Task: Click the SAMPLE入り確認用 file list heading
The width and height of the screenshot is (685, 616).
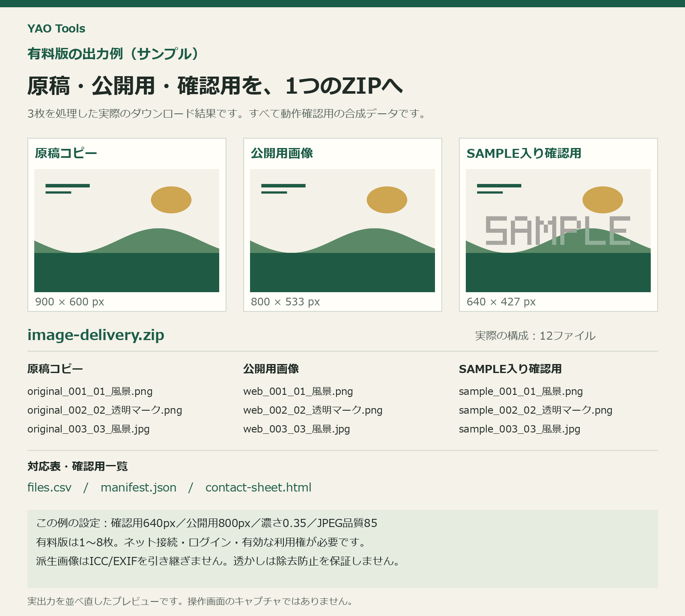Action: (510, 369)
